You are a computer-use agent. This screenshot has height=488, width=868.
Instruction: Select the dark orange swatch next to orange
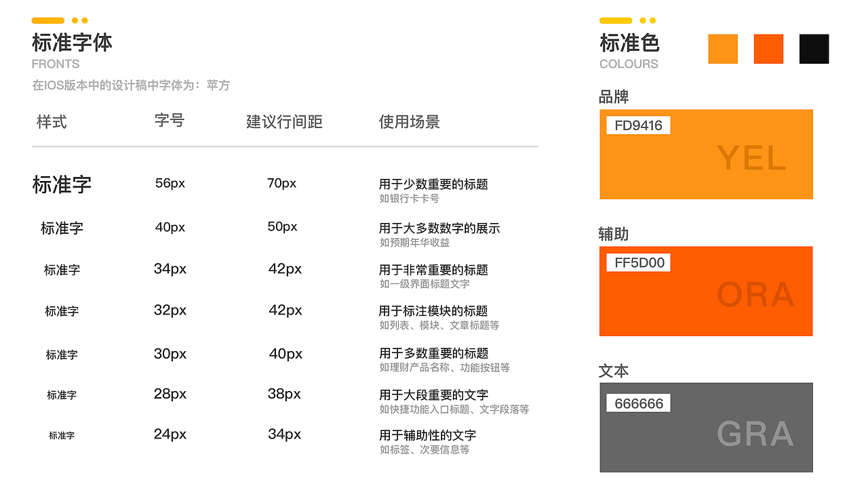pyautogui.click(x=768, y=49)
